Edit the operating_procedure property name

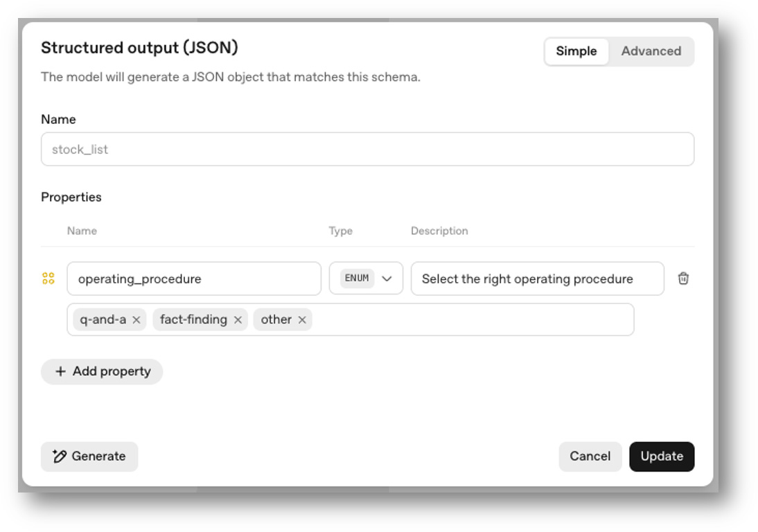coord(194,278)
